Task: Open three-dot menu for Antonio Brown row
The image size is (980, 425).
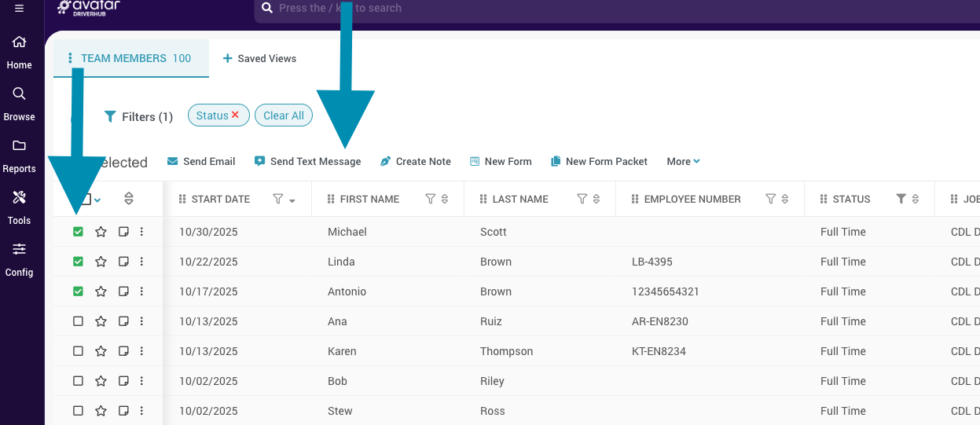Action: coord(141,291)
